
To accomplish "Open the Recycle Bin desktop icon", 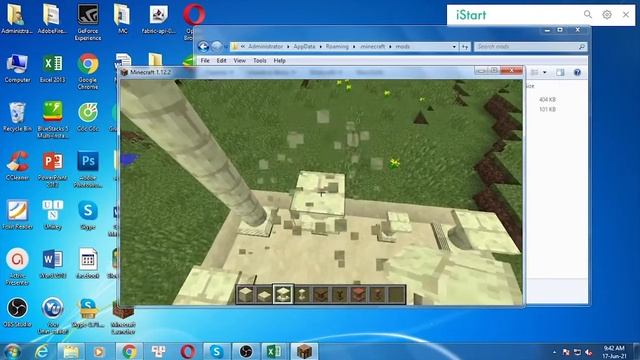I will 17,117.
